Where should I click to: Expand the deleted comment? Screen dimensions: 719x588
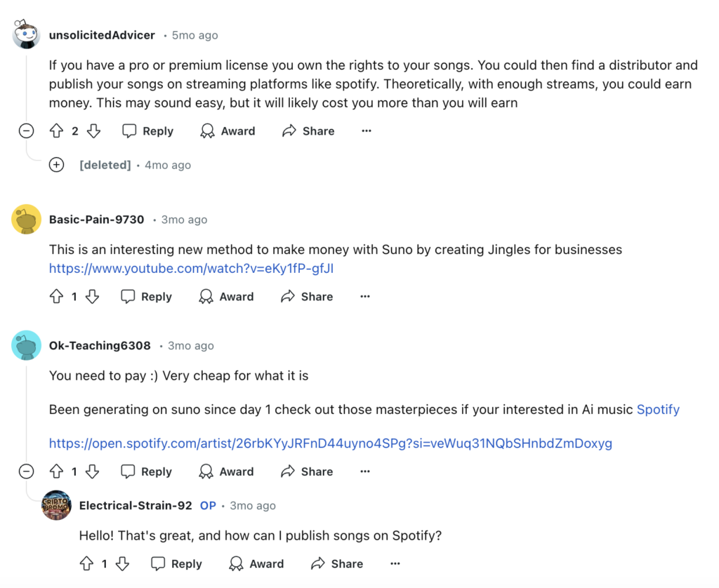(x=56, y=164)
